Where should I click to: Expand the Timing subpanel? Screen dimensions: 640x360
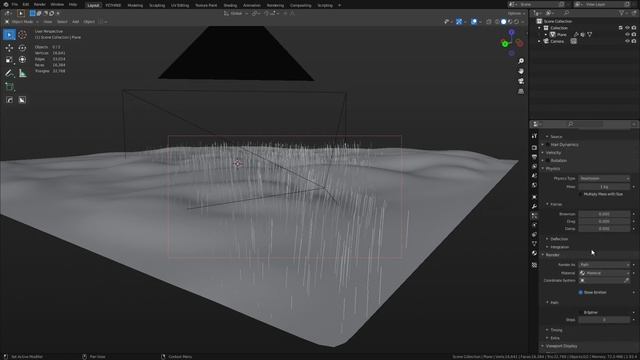(x=556, y=330)
